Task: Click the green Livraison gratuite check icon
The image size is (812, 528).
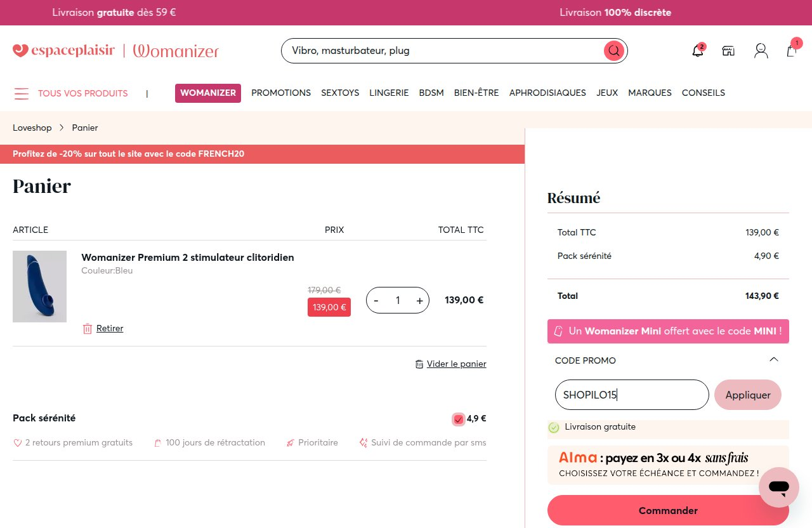Action: [x=553, y=428]
